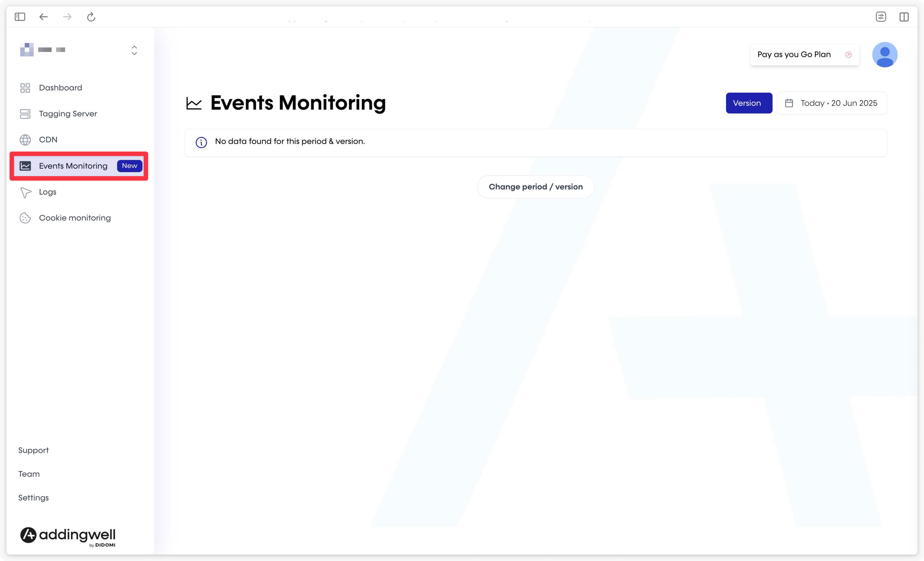Click the pink arrow icon in plan badge
Image resolution: width=924 pixels, height=561 pixels.
(848, 55)
